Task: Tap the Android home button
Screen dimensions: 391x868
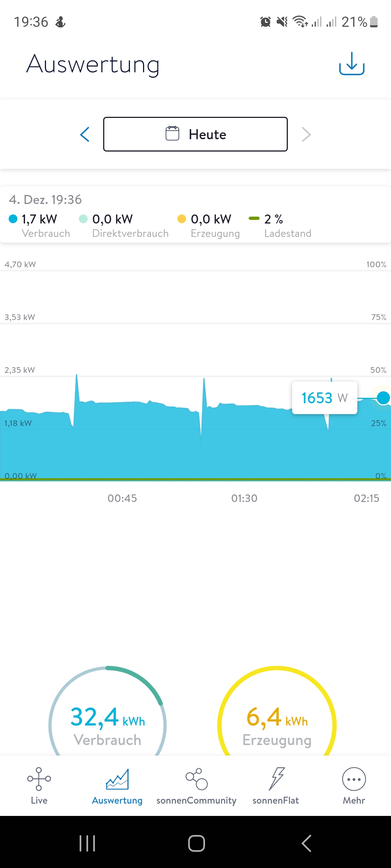Action: click(197, 843)
